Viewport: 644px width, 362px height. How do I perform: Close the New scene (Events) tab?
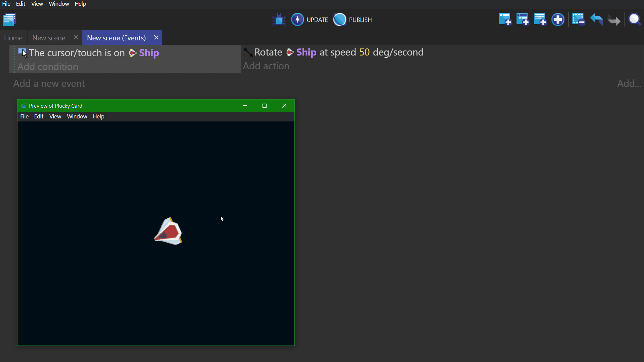click(156, 37)
